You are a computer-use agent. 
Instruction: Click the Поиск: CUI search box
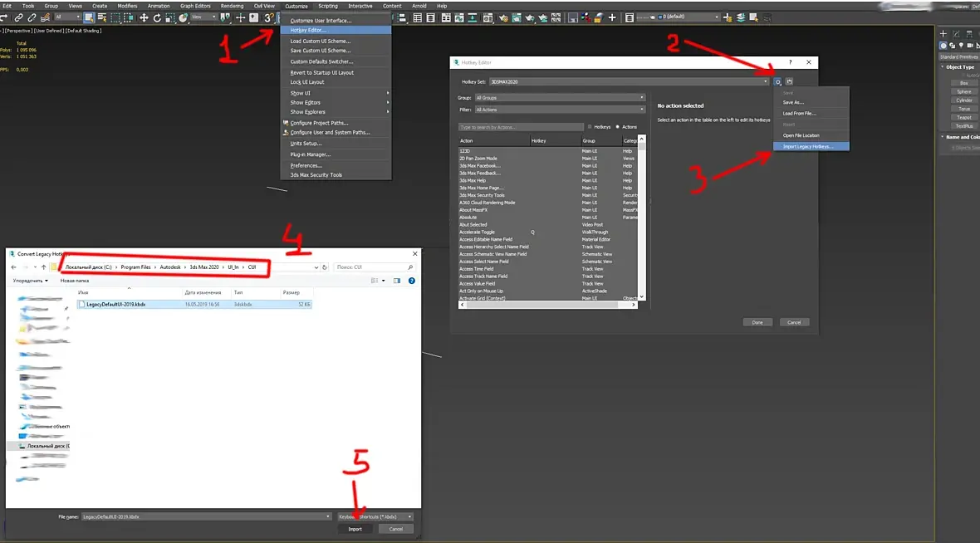click(374, 267)
